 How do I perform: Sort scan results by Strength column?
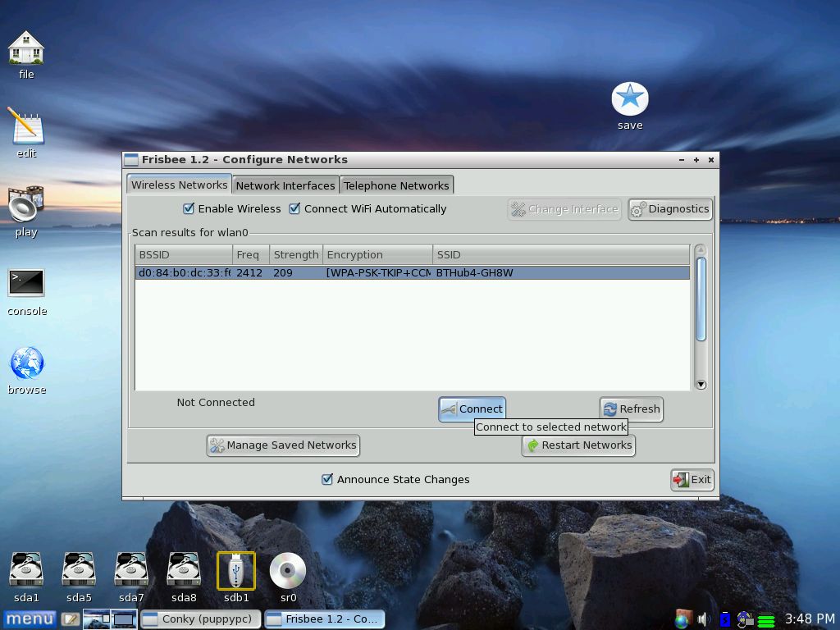pyautogui.click(x=295, y=255)
